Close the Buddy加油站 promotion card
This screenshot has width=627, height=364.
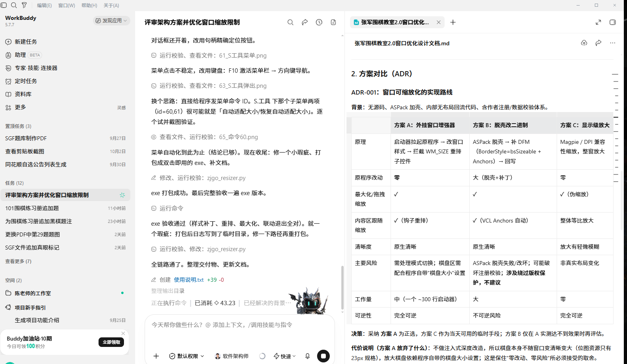(123, 333)
